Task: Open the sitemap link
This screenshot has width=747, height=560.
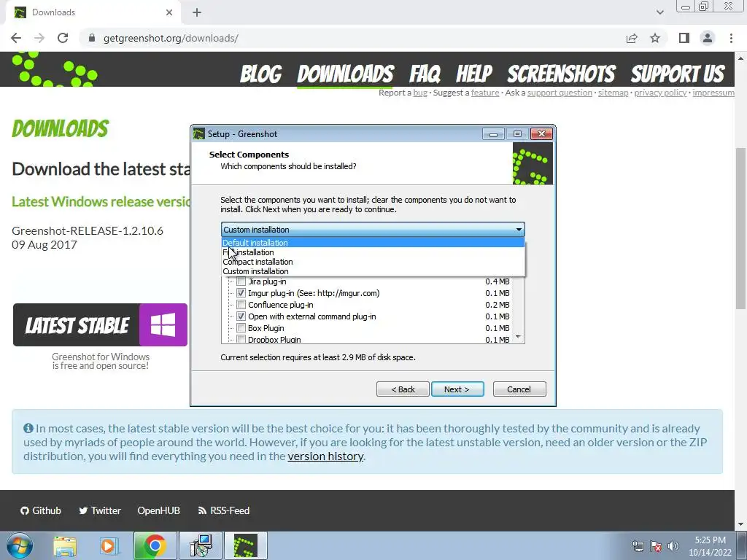Action: click(613, 93)
